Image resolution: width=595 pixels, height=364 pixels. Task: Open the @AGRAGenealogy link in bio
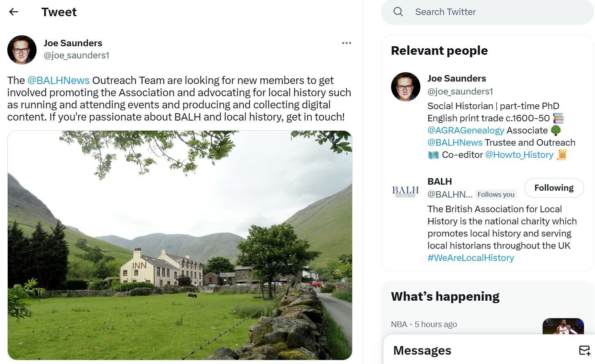click(x=466, y=130)
